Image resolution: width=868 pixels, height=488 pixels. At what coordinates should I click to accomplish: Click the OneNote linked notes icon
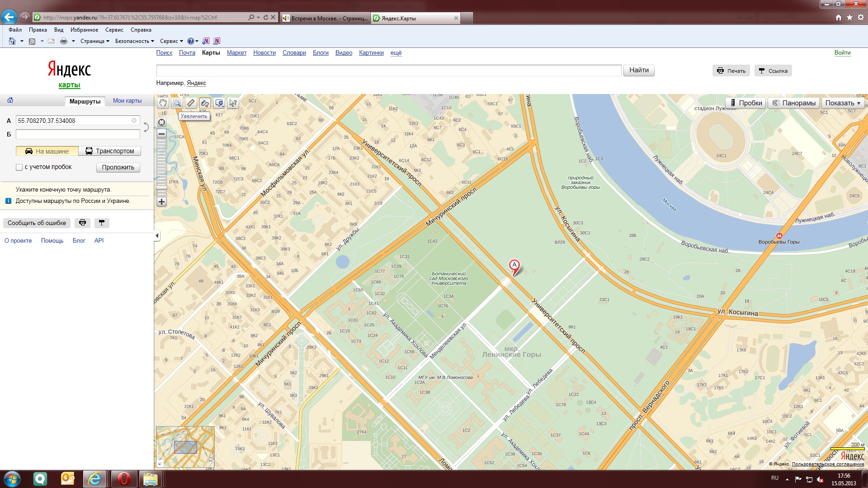[217, 41]
